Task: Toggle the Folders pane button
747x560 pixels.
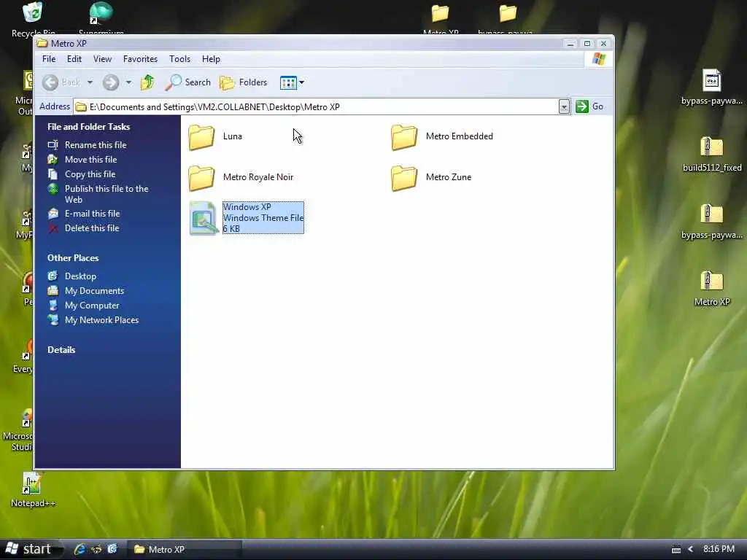Action: point(244,82)
